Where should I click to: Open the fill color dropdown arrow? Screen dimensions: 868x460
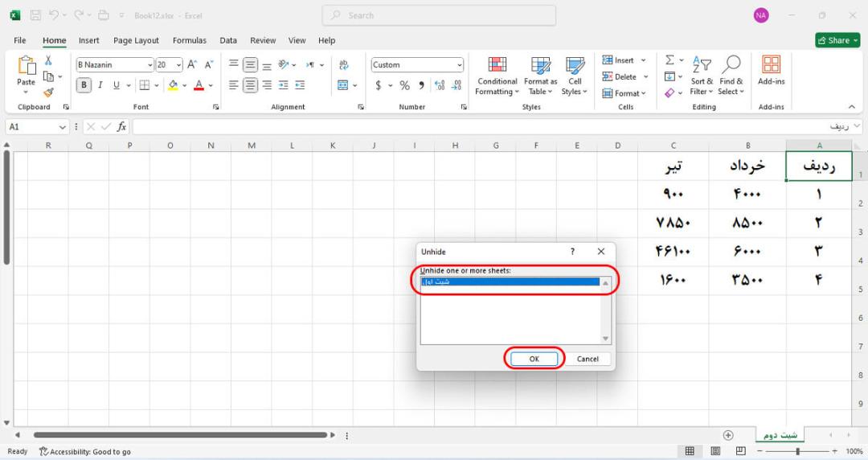(x=184, y=85)
